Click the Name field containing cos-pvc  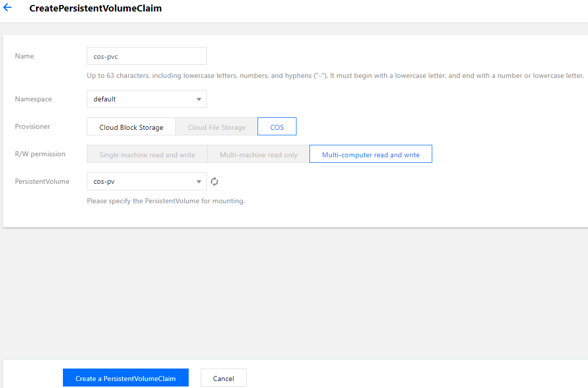point(147,56)
